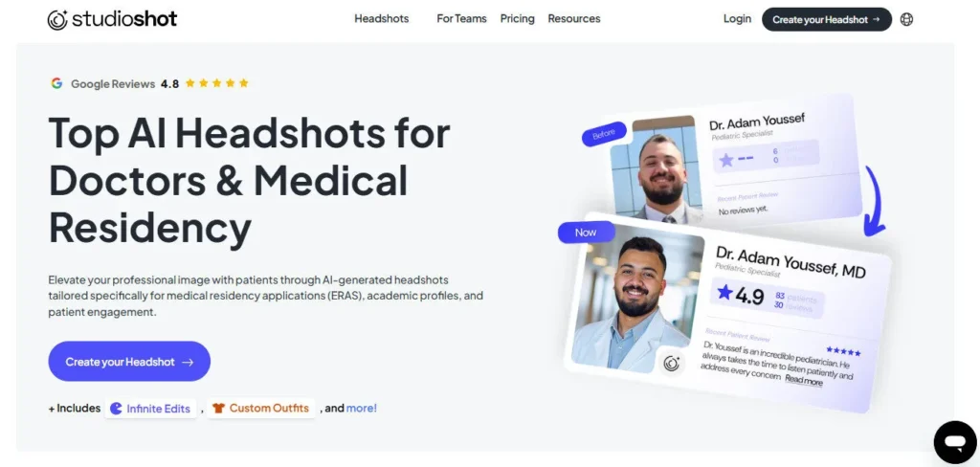
Task: Click the five gold review stars
Action: point(217,83)
